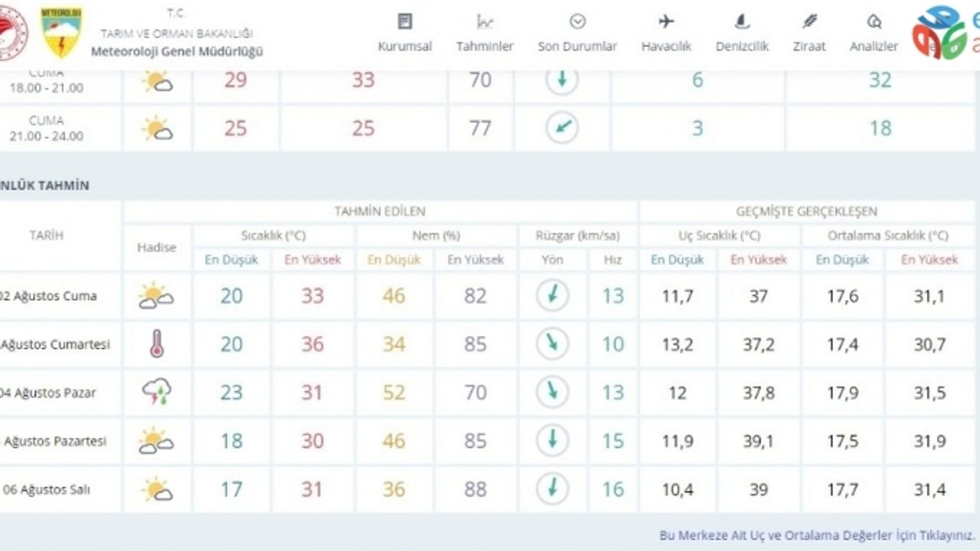Open the Kurumsal menu icon
980x551 pixels.
405,21
